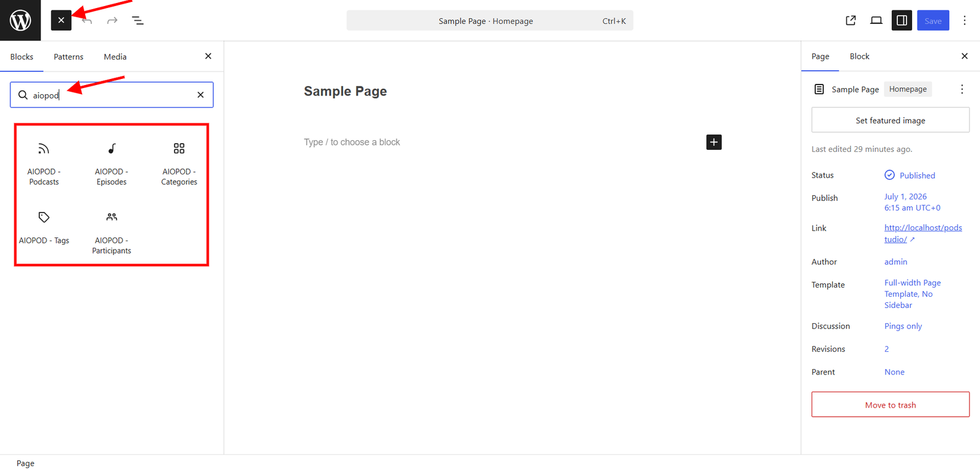The image size is (980, 470).
Task: View page in new tab
Action: tap(851, 21)
